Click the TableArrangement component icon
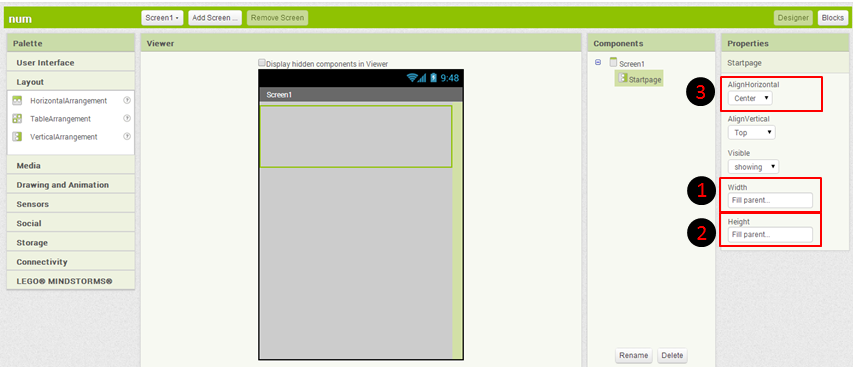The height and width of the screenshot is (367, 854). click(x=17, y=118)
